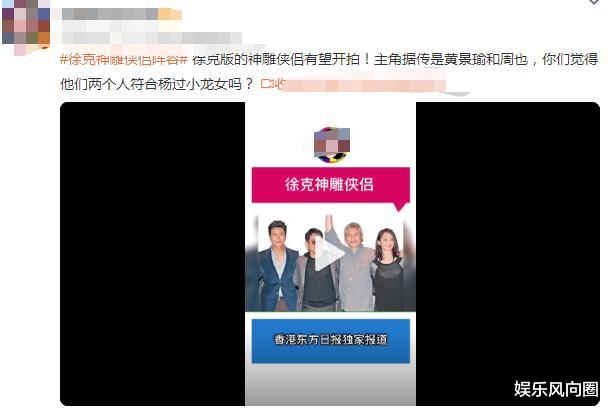Open the post options chevron
The height and width of the screenshot is (409, 608).
click(x=594, y=2)
